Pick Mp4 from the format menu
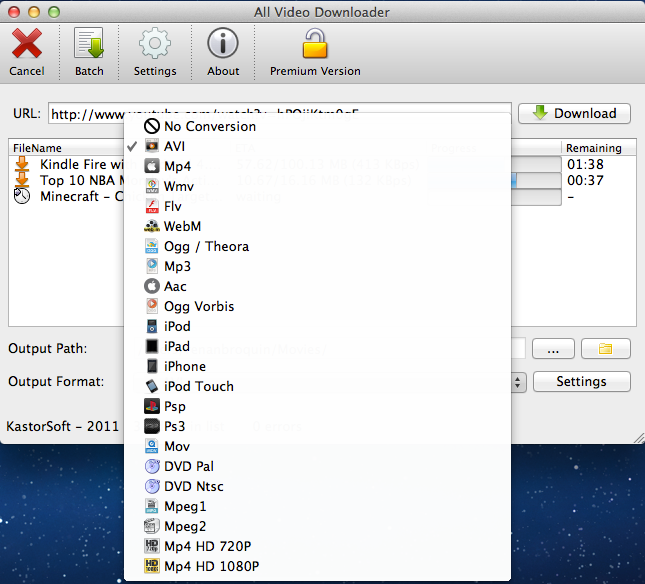Viewport: 645px width, 584px height. click(317, 166)
